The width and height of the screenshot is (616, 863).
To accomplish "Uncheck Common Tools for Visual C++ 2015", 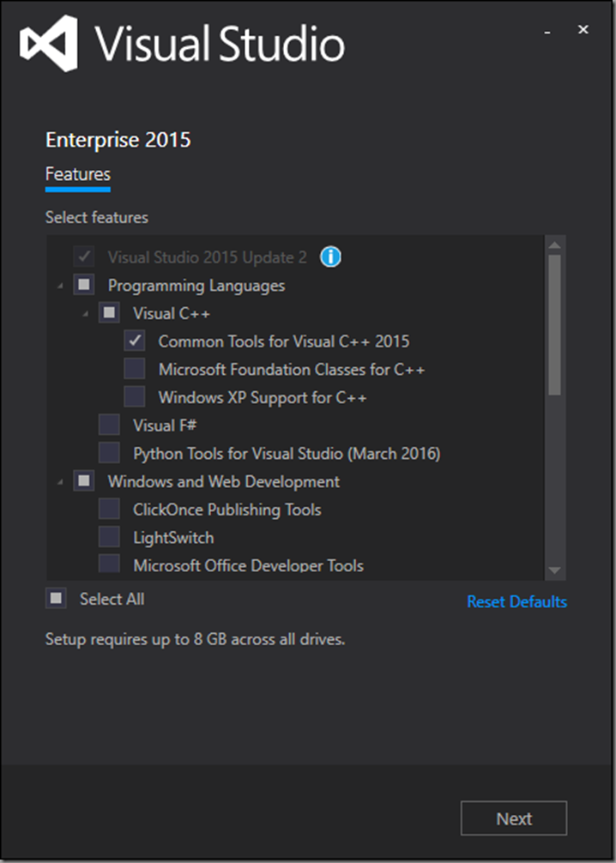I will pos(135,341).
